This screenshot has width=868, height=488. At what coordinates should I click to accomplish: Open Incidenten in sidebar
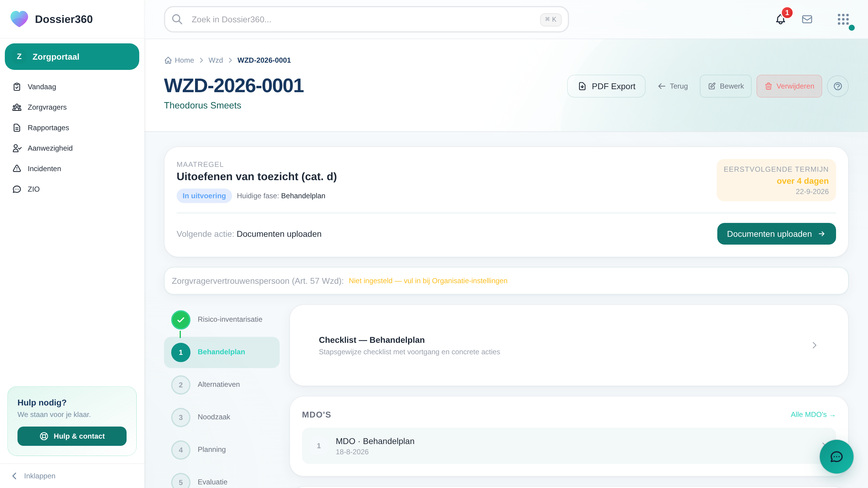(x=72, y=169)
